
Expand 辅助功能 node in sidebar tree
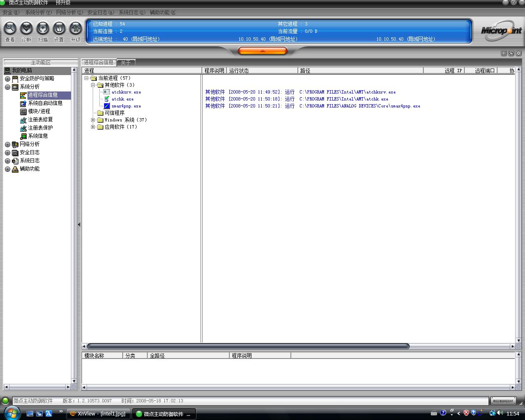pyautogui.click(x=7, y=169)
